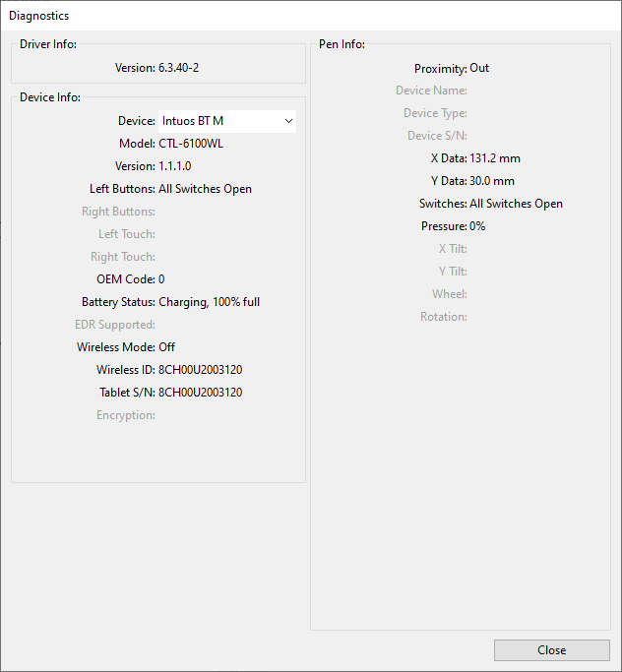Click the Proximity Out value

479,69
